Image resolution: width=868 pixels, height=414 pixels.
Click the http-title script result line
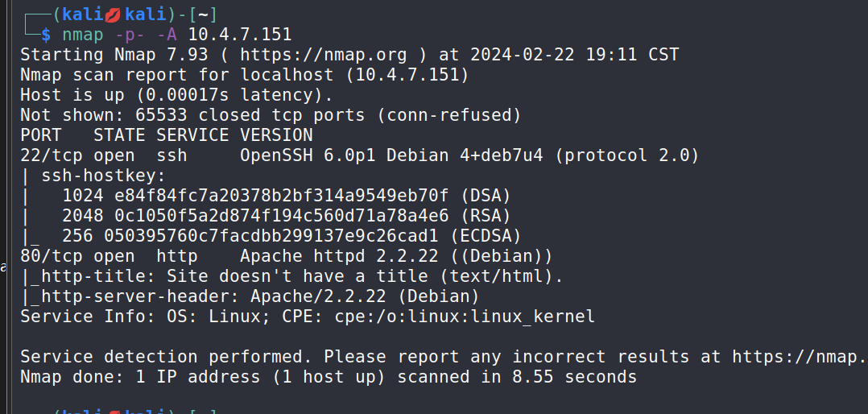pos(291,276)
